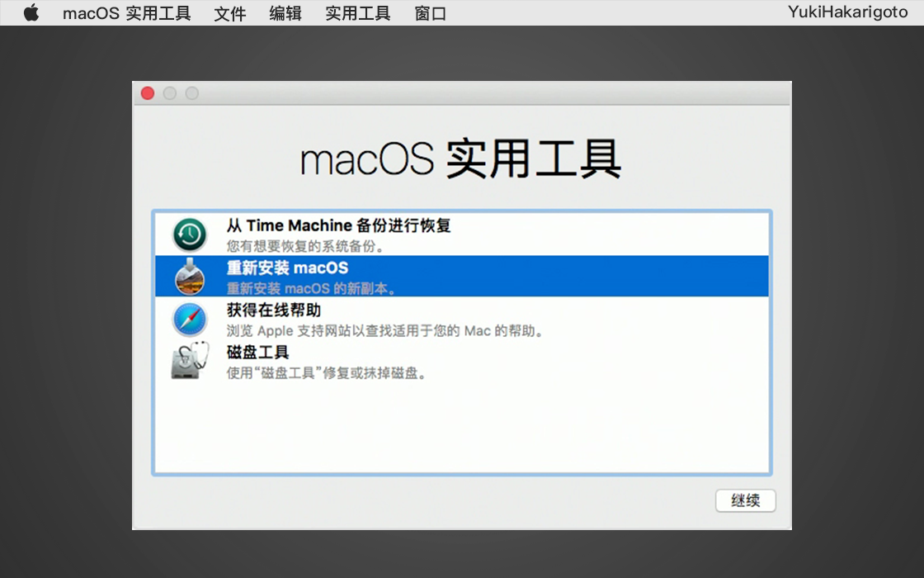The width and height of the screenshot is (924, 578).
Task: Open the 窗口 menu
Action: (430, 13)
